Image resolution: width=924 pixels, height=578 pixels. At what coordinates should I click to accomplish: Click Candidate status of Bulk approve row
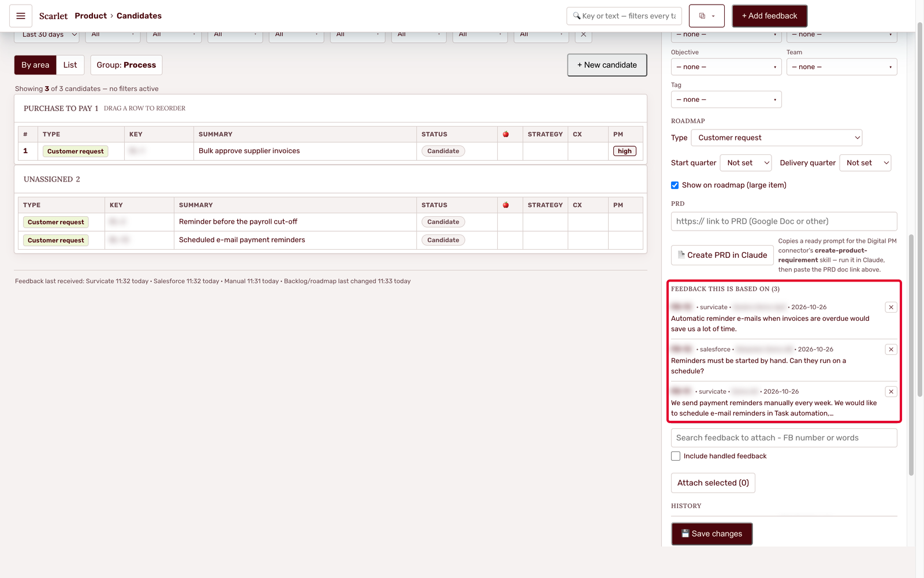tap(443, 151)
